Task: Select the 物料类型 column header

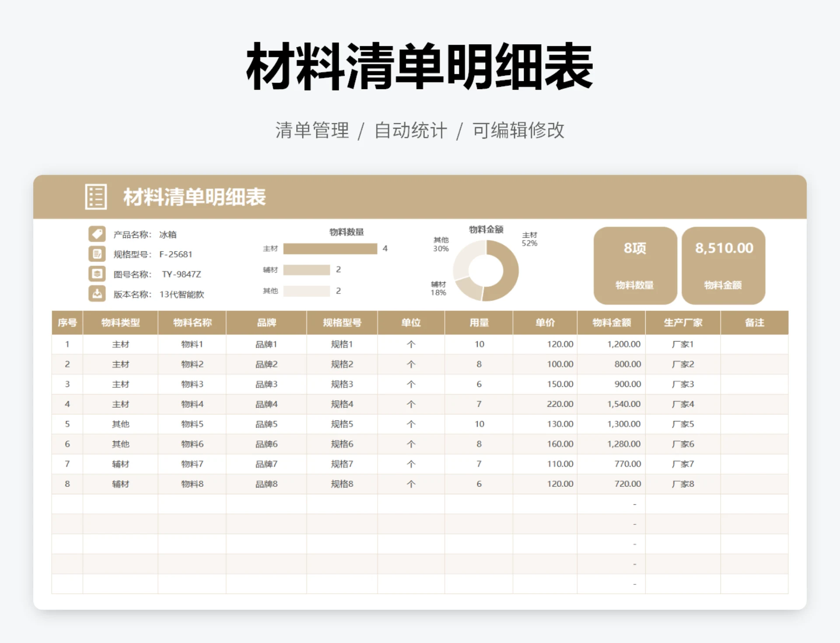Action: (120, 323)
